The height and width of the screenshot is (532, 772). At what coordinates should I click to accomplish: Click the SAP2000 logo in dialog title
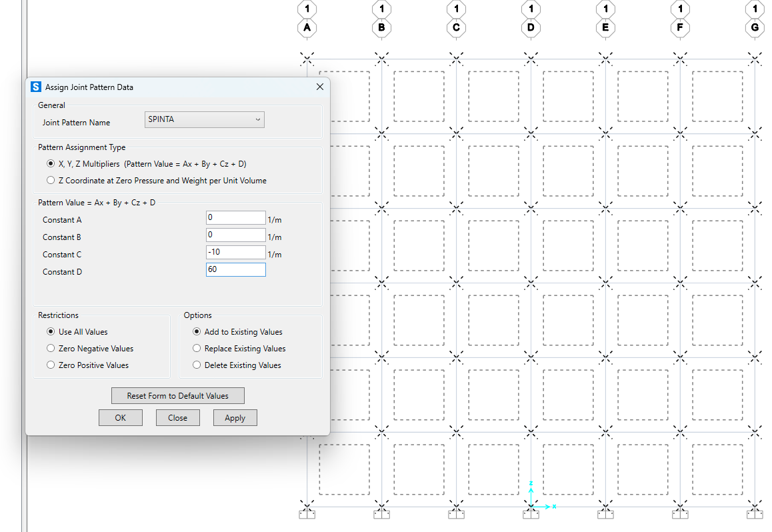click(x=36, y=87)
